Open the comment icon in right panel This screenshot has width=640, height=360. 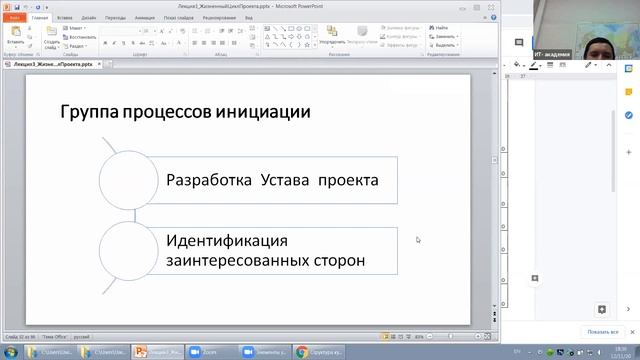(x=519, y=42)
